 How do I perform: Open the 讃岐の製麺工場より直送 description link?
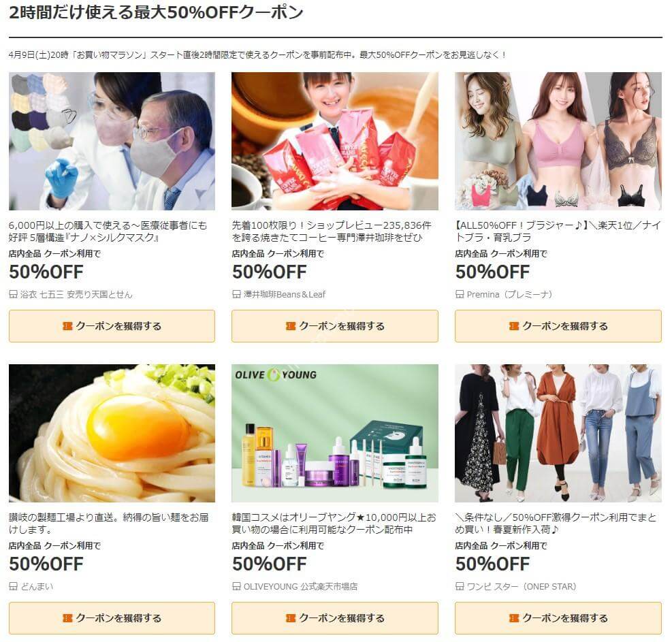[x=109, y=524]
